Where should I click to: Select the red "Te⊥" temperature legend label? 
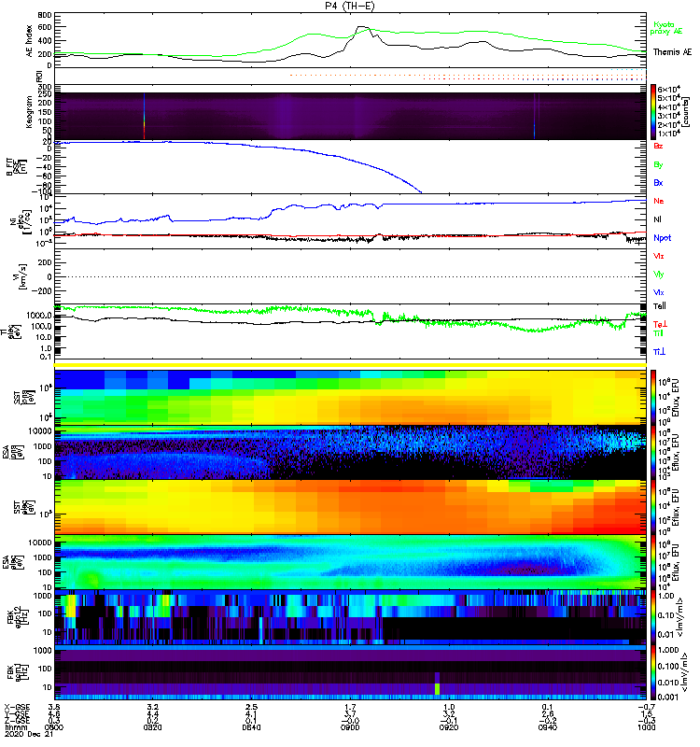click(661, 324)
